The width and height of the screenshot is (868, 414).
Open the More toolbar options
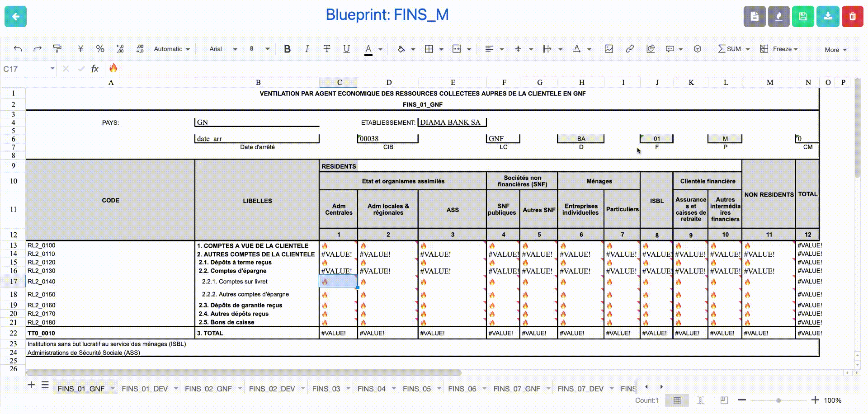click(x=835, y=50)
